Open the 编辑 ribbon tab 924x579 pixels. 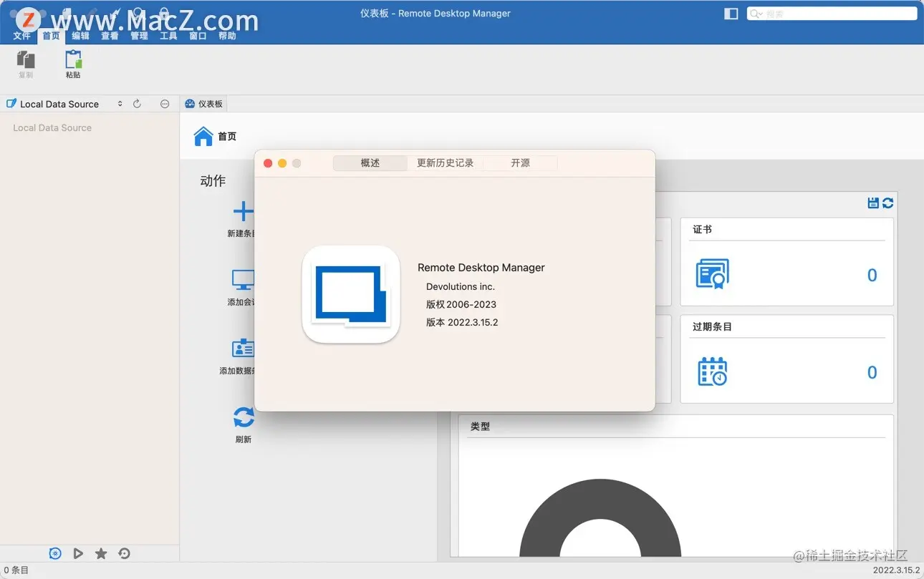pyautogui.click(x=81, y=36)
